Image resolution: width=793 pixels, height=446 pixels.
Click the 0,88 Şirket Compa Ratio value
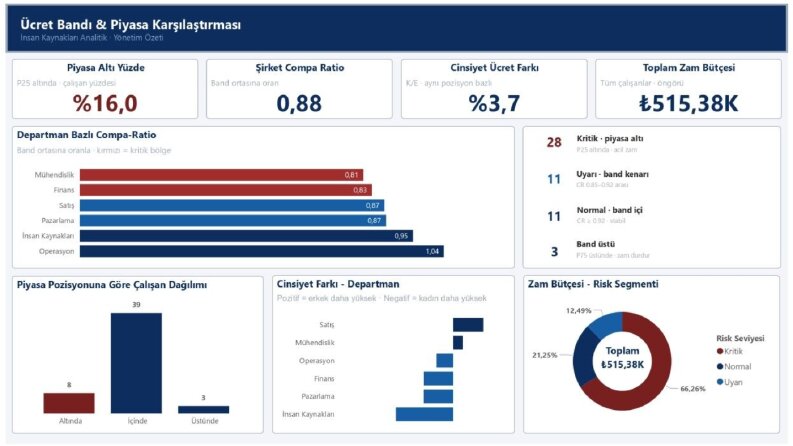299,103
